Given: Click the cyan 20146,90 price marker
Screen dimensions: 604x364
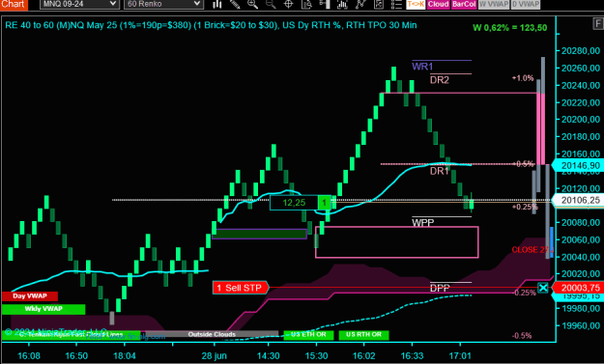Looking at the screenshot, I should click(578, 165).
